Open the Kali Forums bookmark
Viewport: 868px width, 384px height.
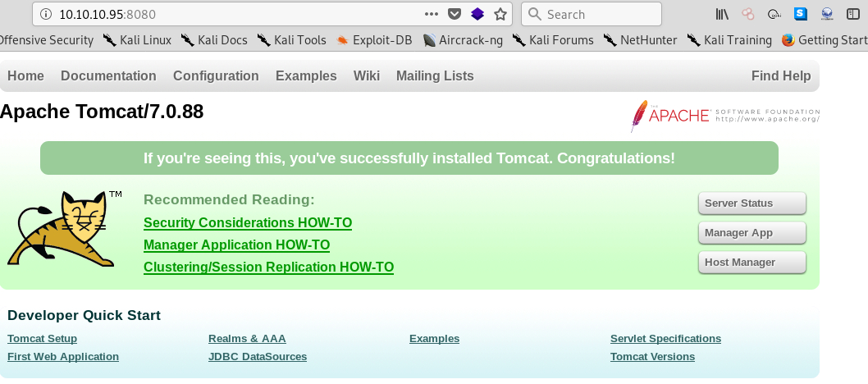coord(553,40)
